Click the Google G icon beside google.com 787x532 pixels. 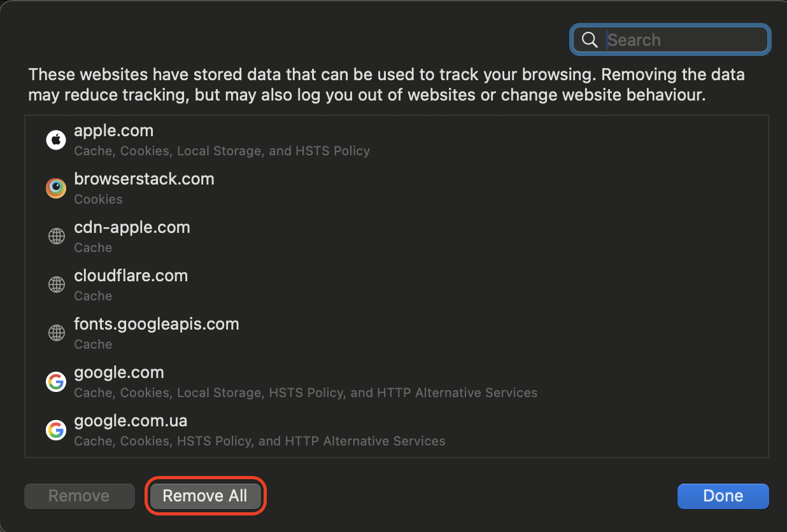coord(56,381)
